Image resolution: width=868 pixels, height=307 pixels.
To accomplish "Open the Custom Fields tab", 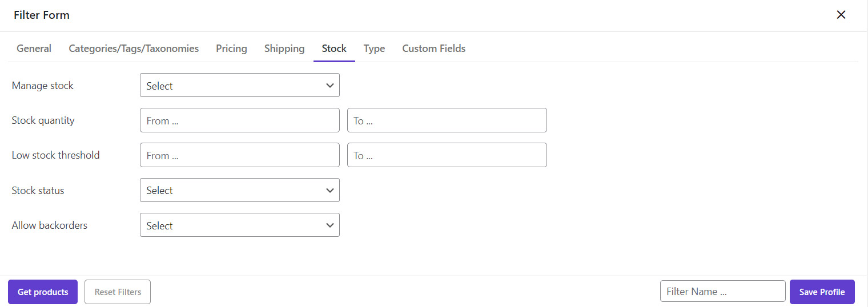I will (x=433, y=49).
